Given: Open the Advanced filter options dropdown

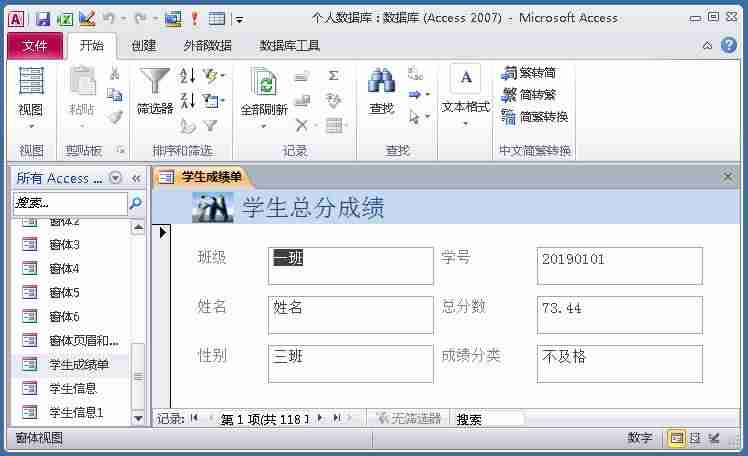Looking at the screenshot, I should pyautogui.click(x=213, y=100).
